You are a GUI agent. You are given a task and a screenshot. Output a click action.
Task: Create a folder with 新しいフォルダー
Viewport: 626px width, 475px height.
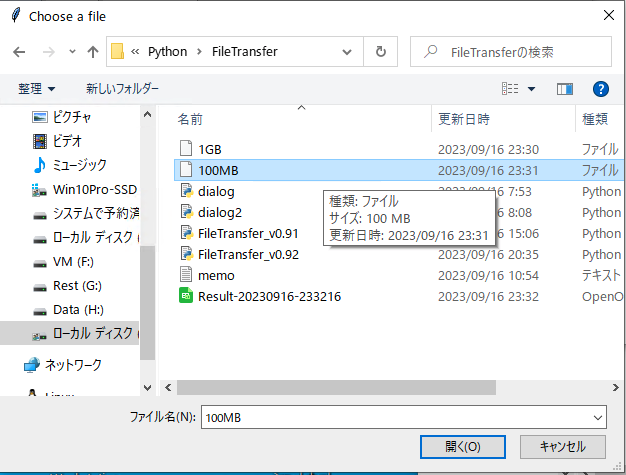(x=122, y=89)
